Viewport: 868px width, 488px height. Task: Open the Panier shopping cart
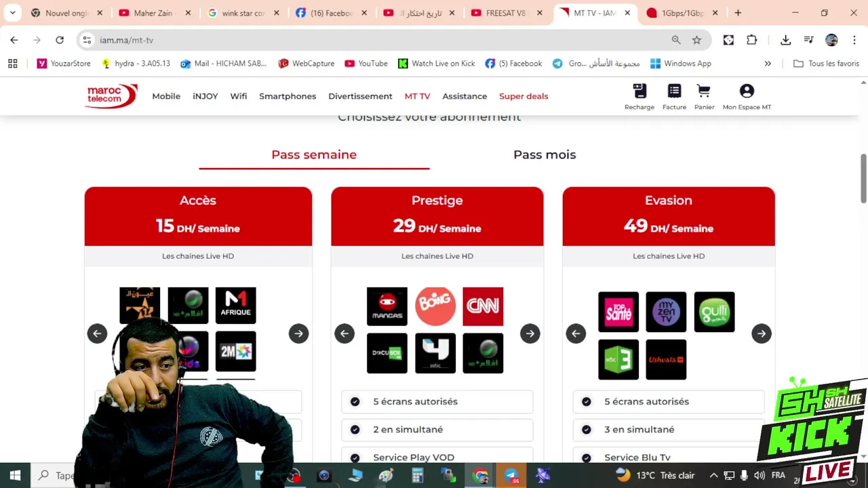704,96
